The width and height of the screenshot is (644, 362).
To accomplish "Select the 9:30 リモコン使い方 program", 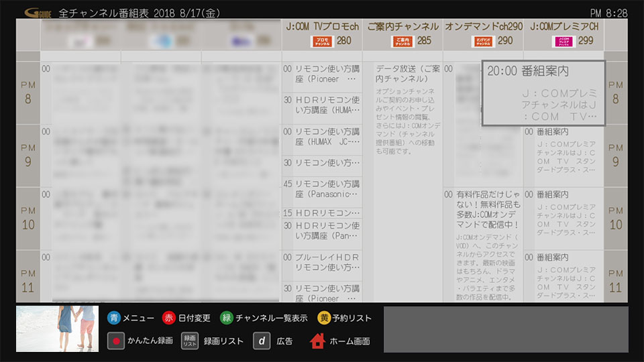I will (323, 166).
